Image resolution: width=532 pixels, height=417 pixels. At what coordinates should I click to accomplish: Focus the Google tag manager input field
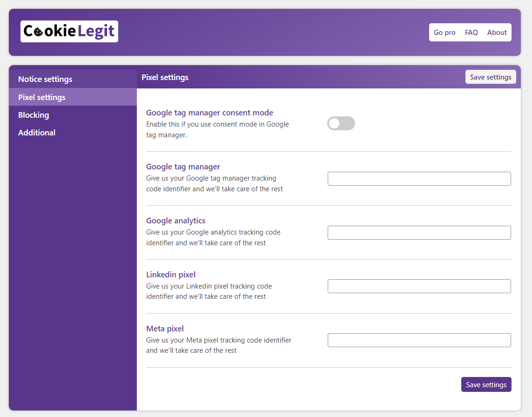(419, 179)
